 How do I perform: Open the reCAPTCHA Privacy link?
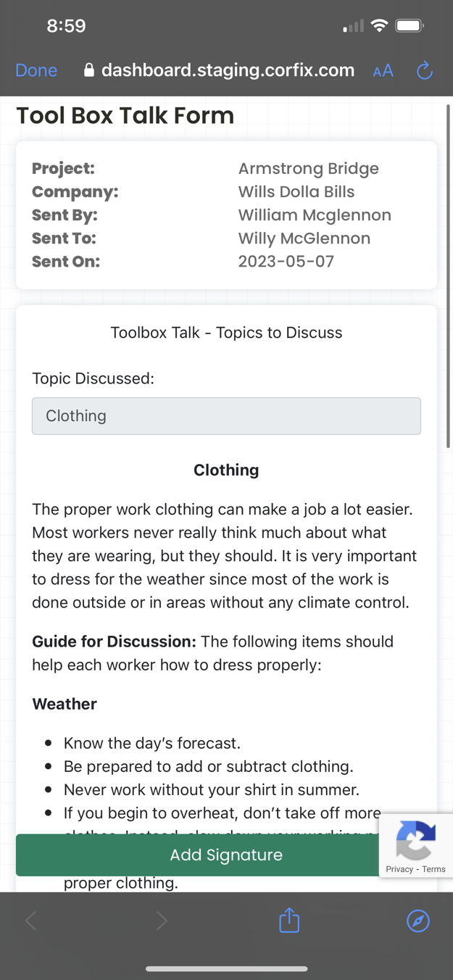coord(399,869)
